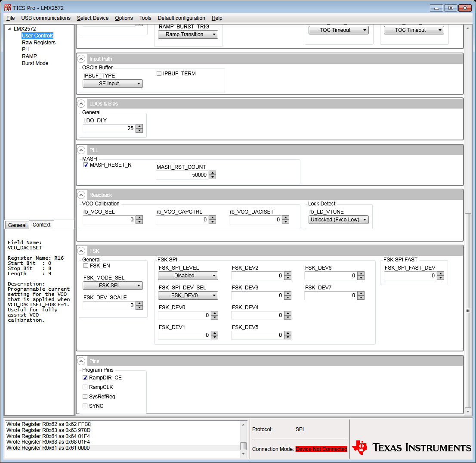Uncheck the RampDIR_CE pin
The image size is (476, 463).
85,378
